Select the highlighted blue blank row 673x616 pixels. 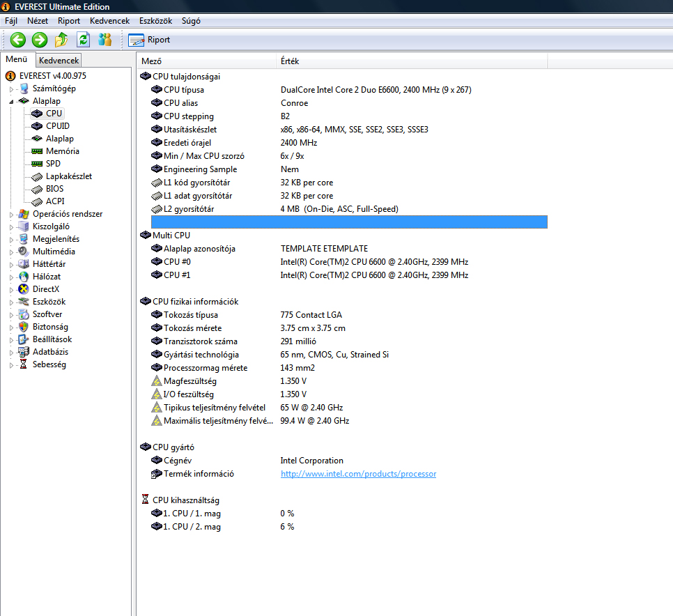click(349, 222)
